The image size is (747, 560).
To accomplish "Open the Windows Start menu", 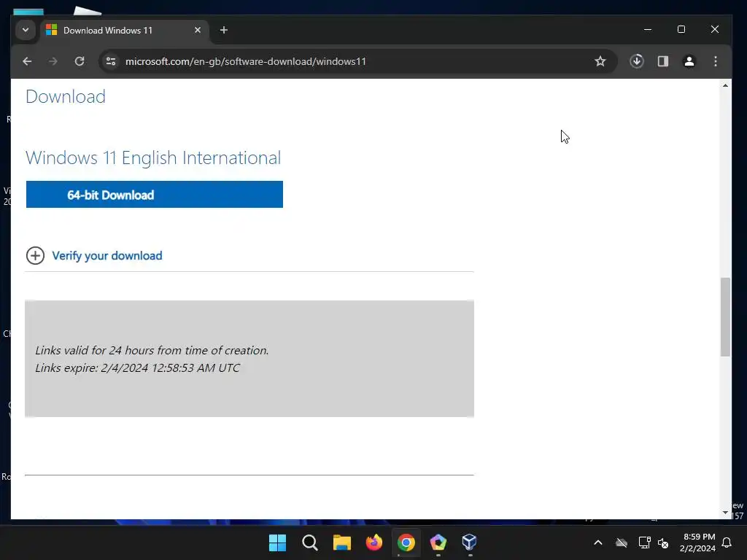I will point(277,542).
